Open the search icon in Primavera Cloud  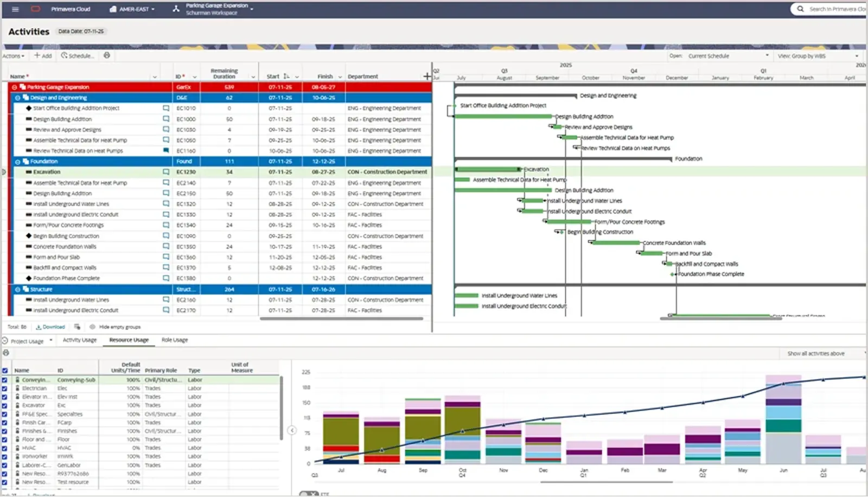pos(799,9)
